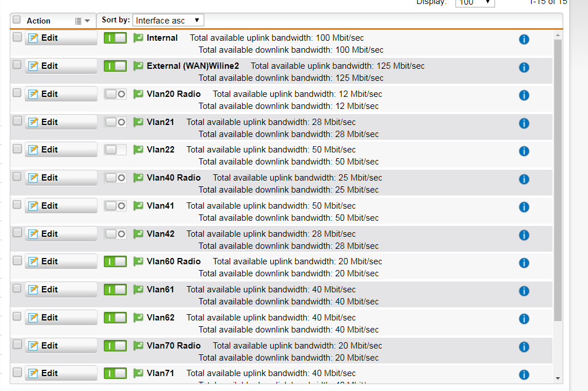Screen dimensions: 588x391
Task: Open Vlan41 info icon
Action: pos(524,207)
